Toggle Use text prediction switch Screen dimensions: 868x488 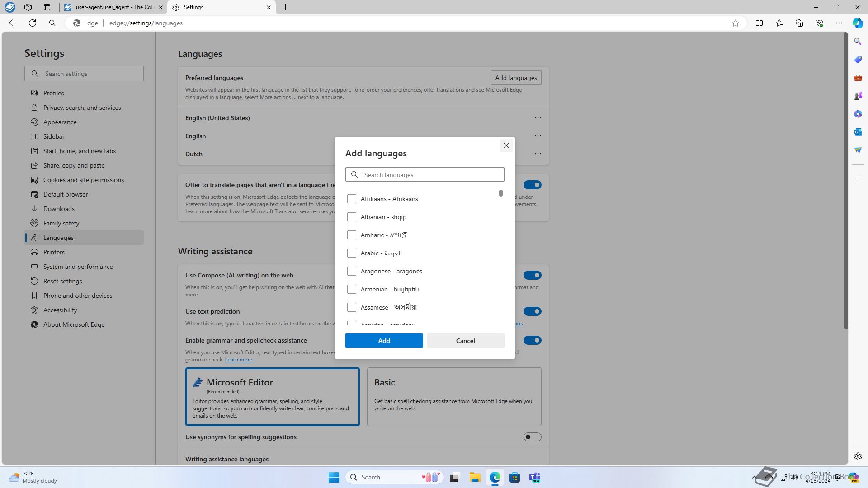(532, 311)
